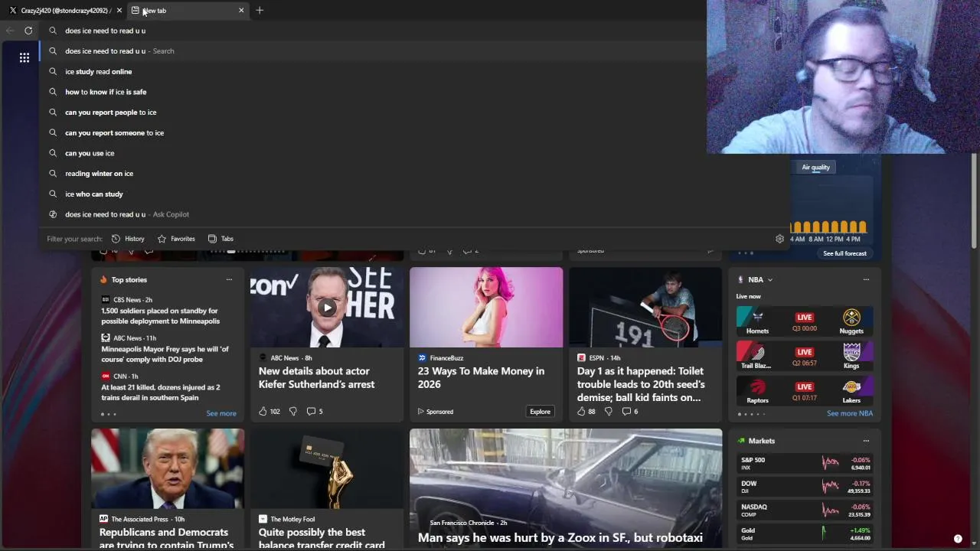Open ESPN Day 1 tennis headline

pyautogui.click(x=641, y=384)
